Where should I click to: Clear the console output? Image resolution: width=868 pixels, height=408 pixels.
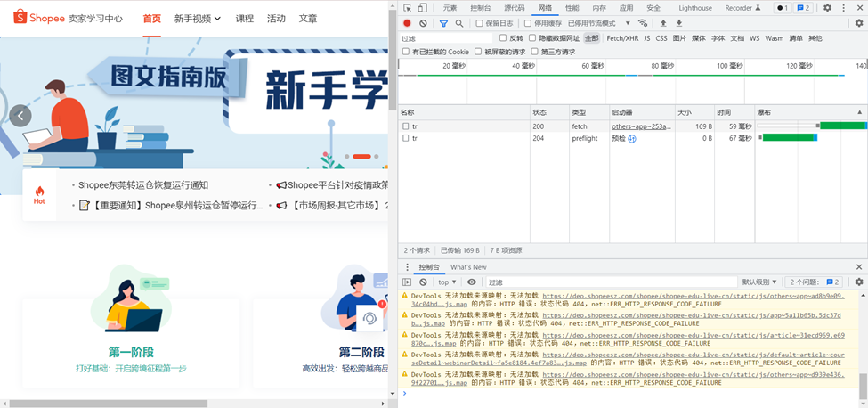[x=423, y=282]
